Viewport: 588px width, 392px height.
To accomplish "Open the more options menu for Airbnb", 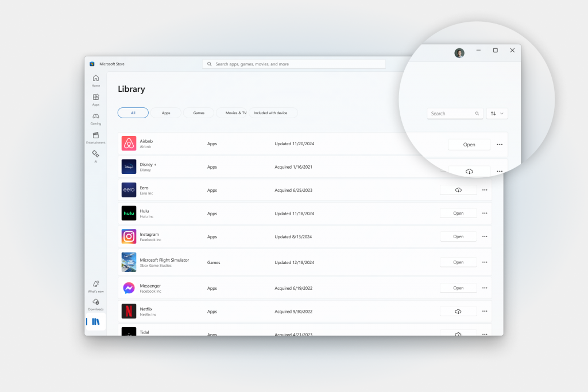I will 499,143.
